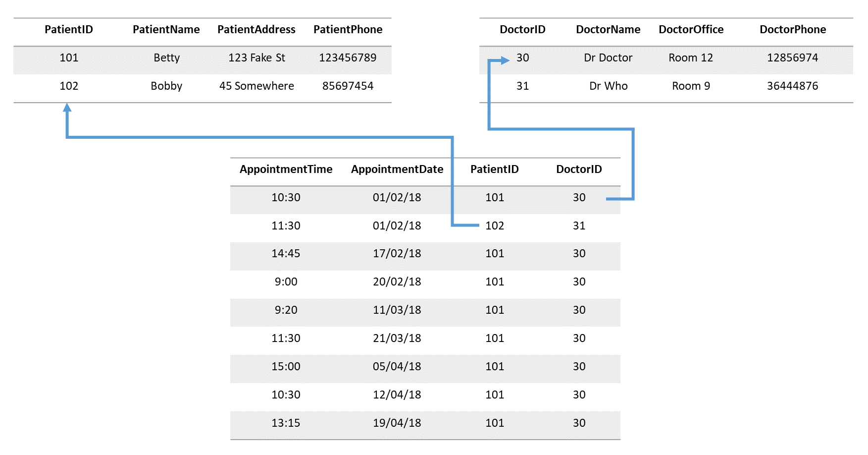Viewport: 868px width, 455px height.
Task: Click the PatientPhone column header
Action: [x=348, y=30]
